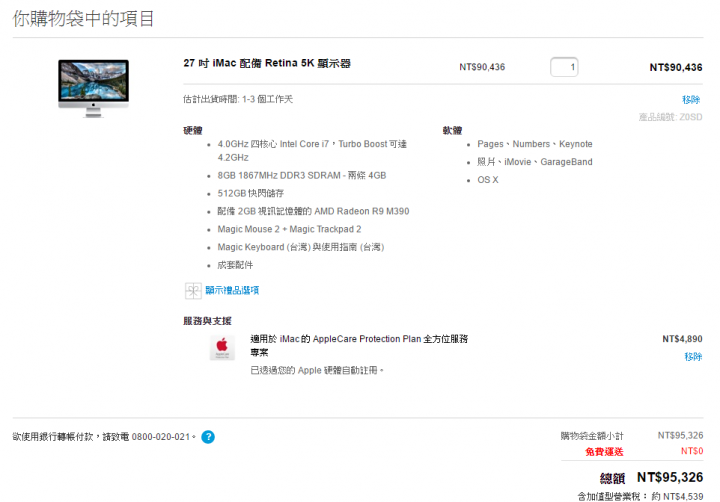The width and height of the screenshot is (720, 502).
Task: Click the bag subtotal NT$95,326
Action: pyautogui.click(x=681, y=435)
